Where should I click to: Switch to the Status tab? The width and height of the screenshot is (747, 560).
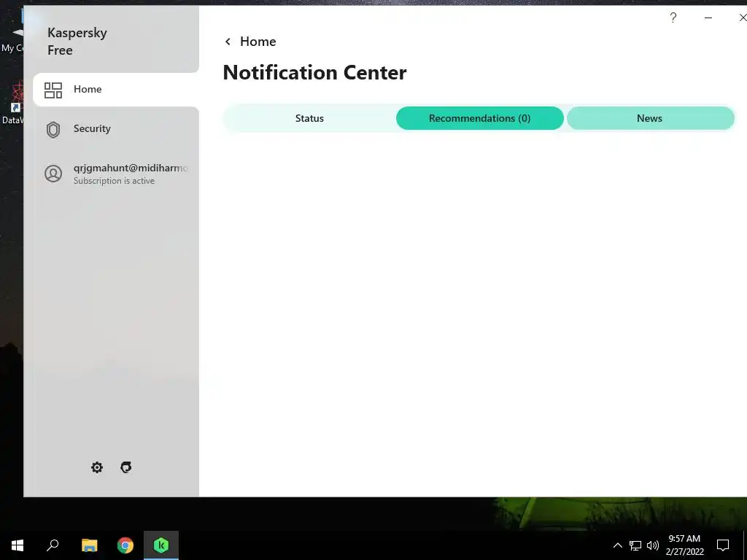(x=309, y=118)
